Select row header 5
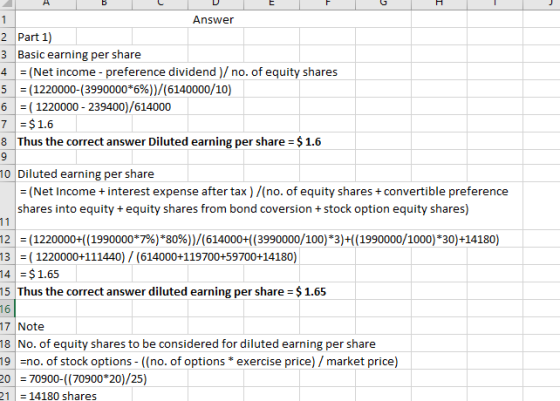Screen dimensions: 560x401 8,89
